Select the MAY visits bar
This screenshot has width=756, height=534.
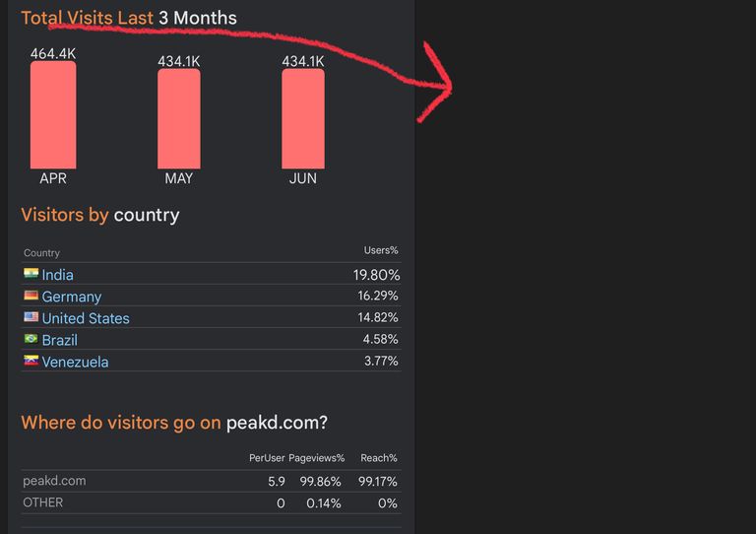[x=179, y=118]
